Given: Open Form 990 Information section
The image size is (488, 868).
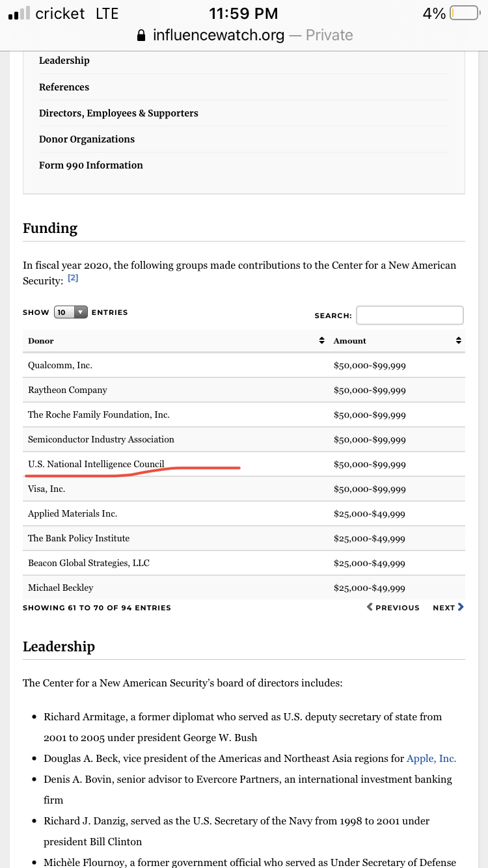Looking at the screenshot, I should (x=91, y=165).
